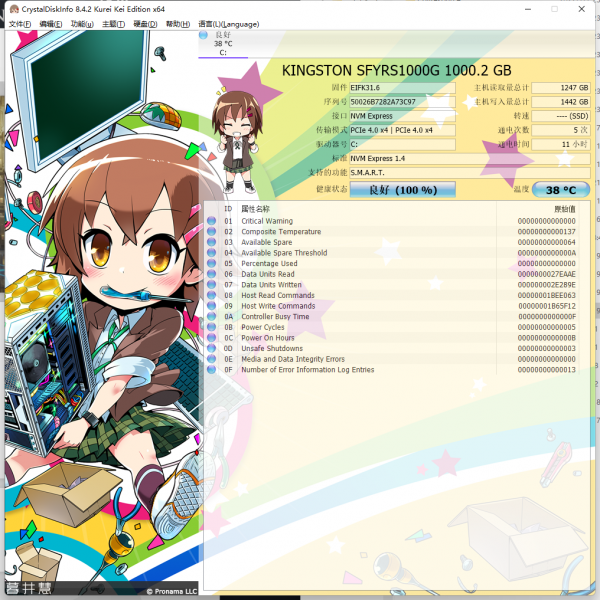Click the status orb for Power On Hours

(212, 338)
